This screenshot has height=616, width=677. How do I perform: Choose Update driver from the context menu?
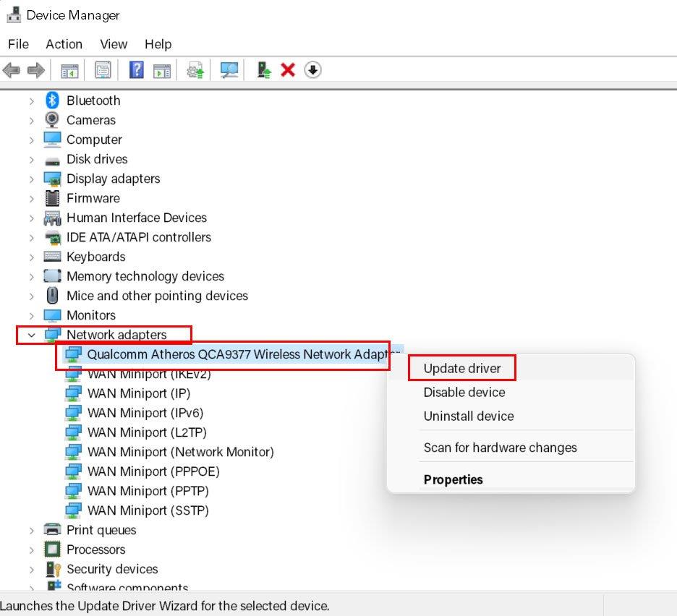pyautogui.click(x=462, y=368)
